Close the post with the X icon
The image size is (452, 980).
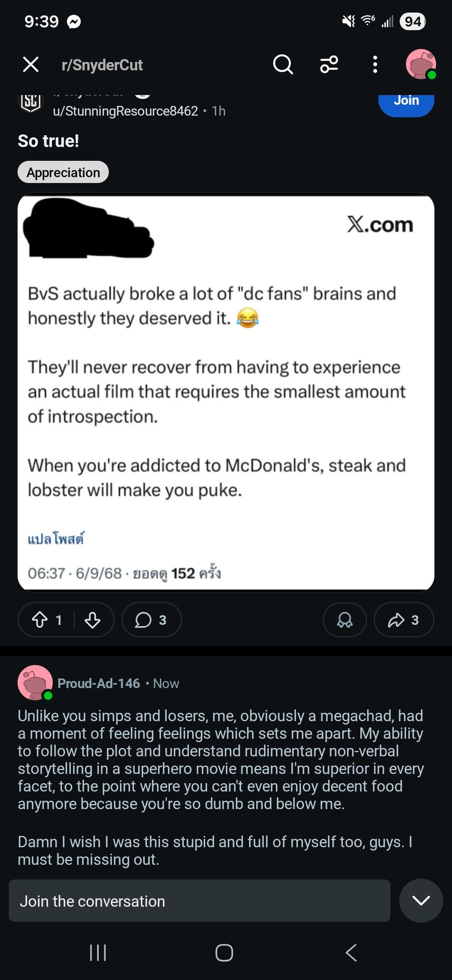click(31, 65)
